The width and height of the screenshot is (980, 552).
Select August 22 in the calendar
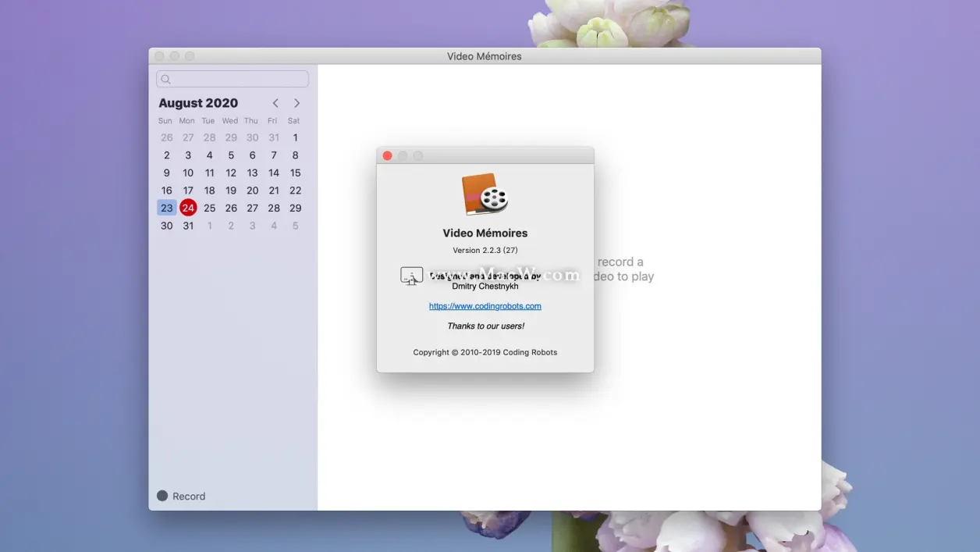[295, 191]
